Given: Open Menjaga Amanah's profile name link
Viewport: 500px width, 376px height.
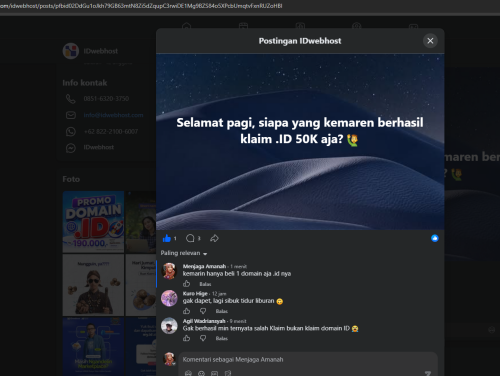Looking at the screenshot, I should [x=204, y=266].
